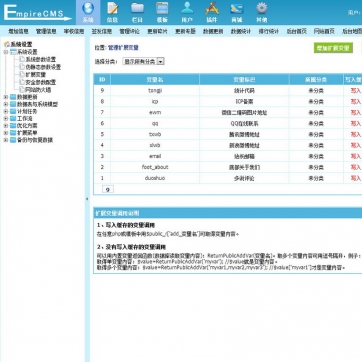Open the 插件 tools icon in top bar

pyautogui.click(x=212, y=8)
